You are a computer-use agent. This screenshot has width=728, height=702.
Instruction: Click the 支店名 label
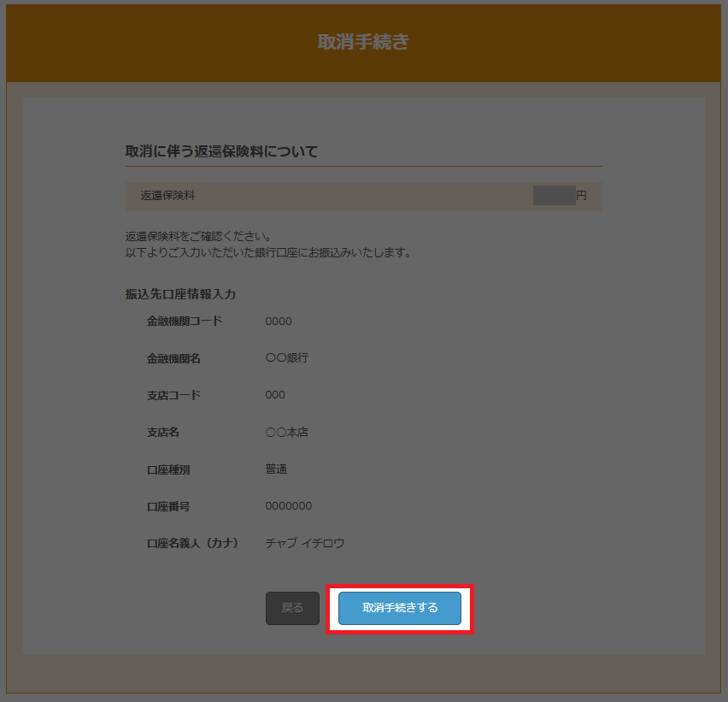click(x=162, y=433)
